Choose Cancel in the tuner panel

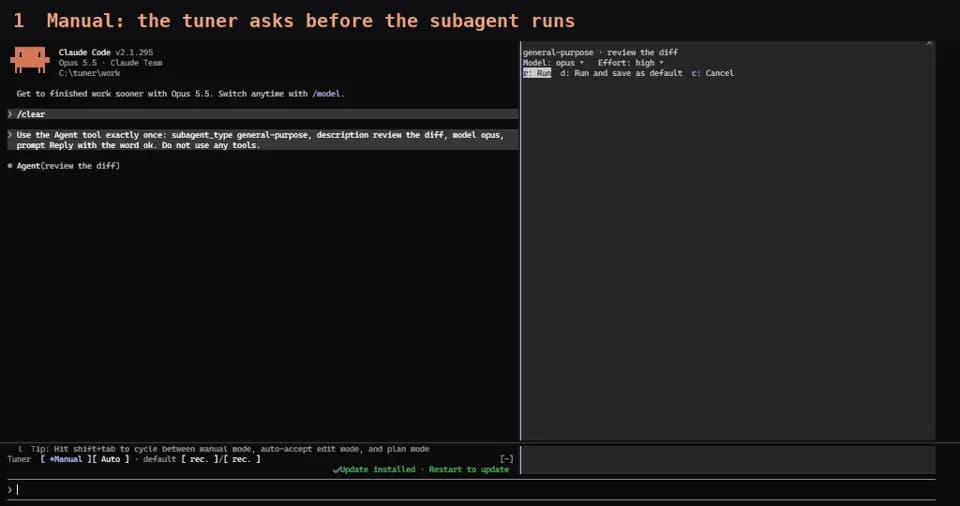(x=713, y=73)
